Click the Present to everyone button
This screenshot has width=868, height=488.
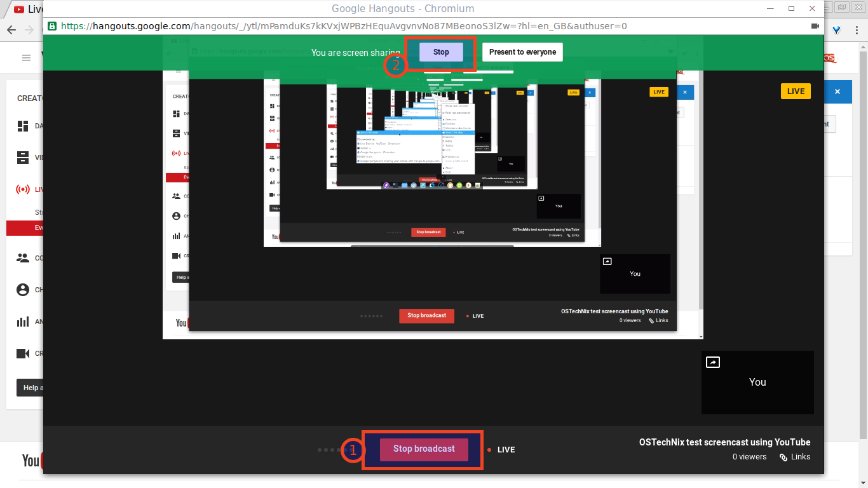(522, 52)
